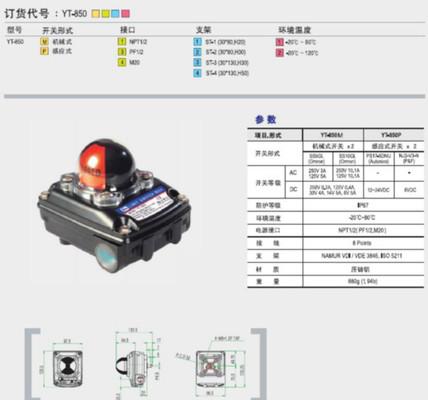Viewport: 428px width, 400px height.
Task: Click the 支架 column header
Action: click(x=203, y=30)
